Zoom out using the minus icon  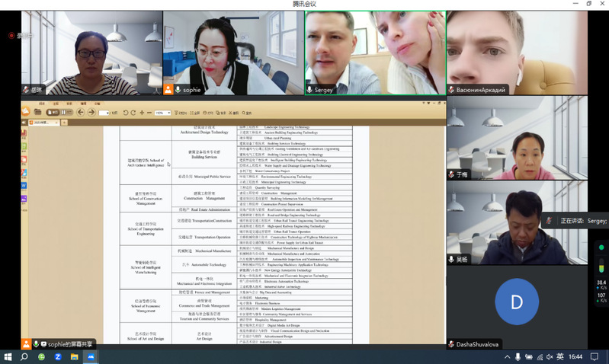tap(149, 113)
